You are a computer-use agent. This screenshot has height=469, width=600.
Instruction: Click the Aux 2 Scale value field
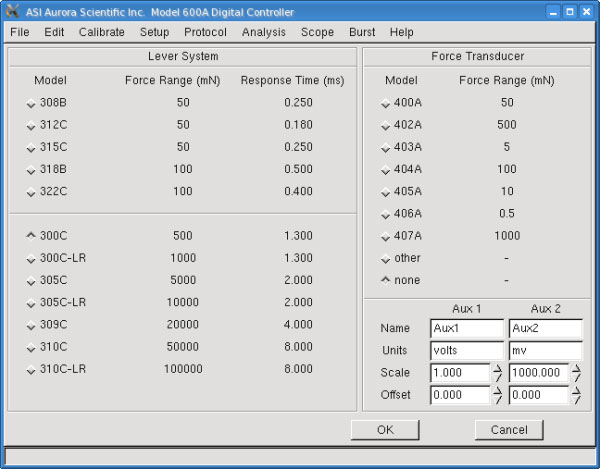pyautogui.click(x=539, y=373)
